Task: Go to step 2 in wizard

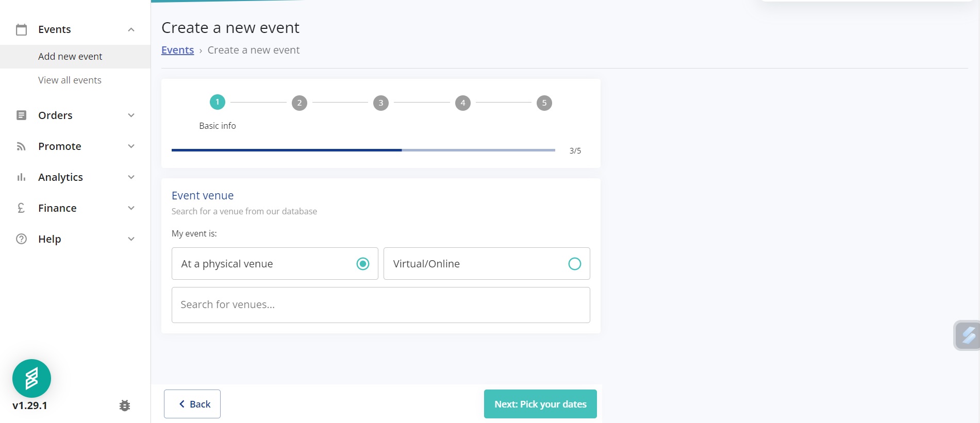Action: (300, 103)
